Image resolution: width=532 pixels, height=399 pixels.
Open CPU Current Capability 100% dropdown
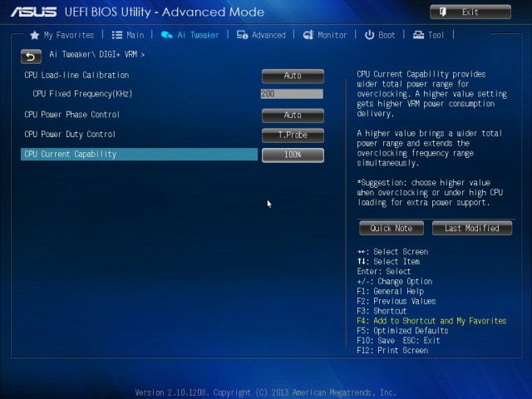[293, 155]
